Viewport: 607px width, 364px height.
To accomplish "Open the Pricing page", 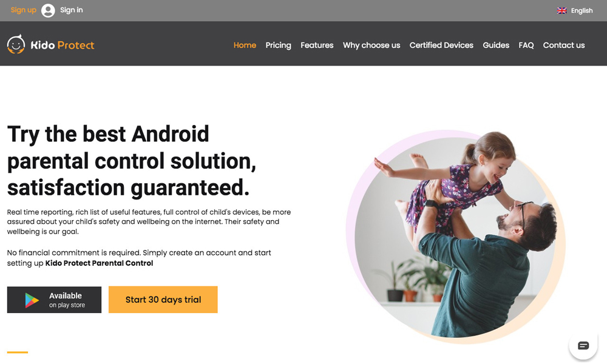I will [x=279, y=45].
